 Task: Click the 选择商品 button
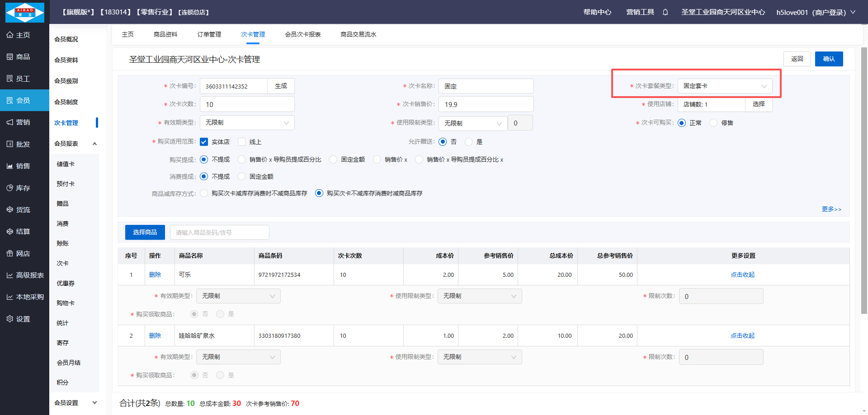tap(145, 232)
